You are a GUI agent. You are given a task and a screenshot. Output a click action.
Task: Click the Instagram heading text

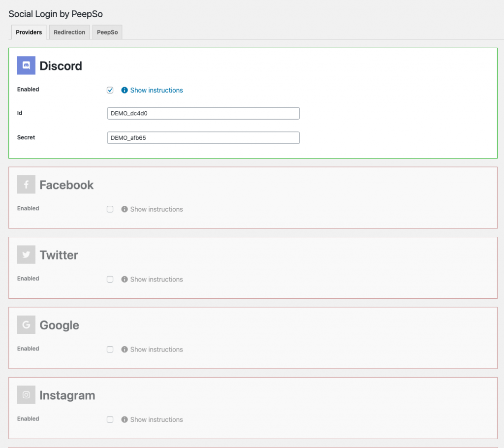click(67, 395)
